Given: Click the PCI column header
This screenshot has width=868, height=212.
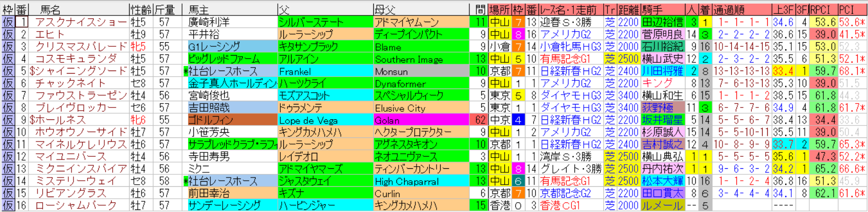Looking at the screenshot, I should [x=846, y=9].
